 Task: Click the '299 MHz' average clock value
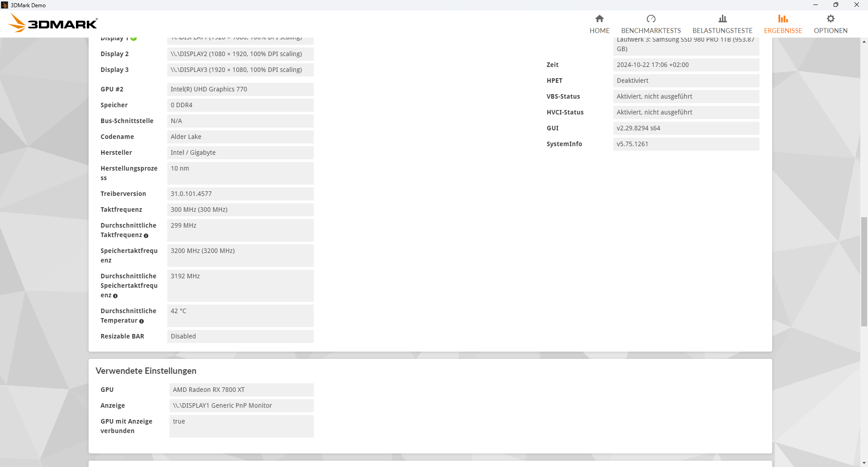pos(241,230)
